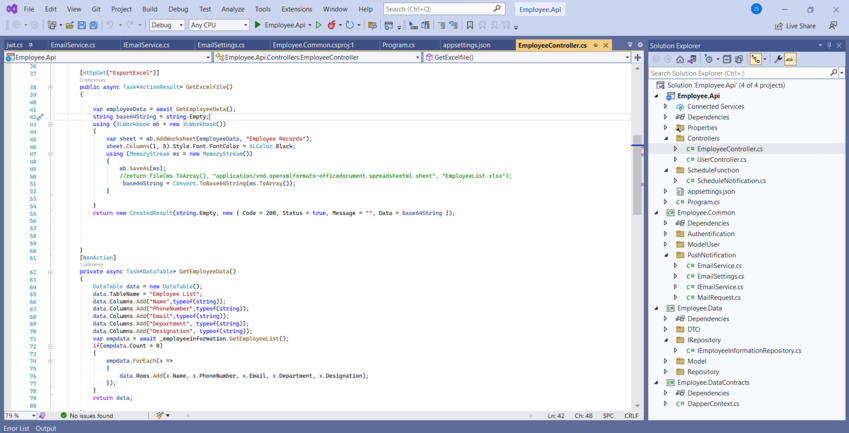Click the editor settings gear beside tabs
This screenshot has width=849, height=433.
click(x=640, y=45)
